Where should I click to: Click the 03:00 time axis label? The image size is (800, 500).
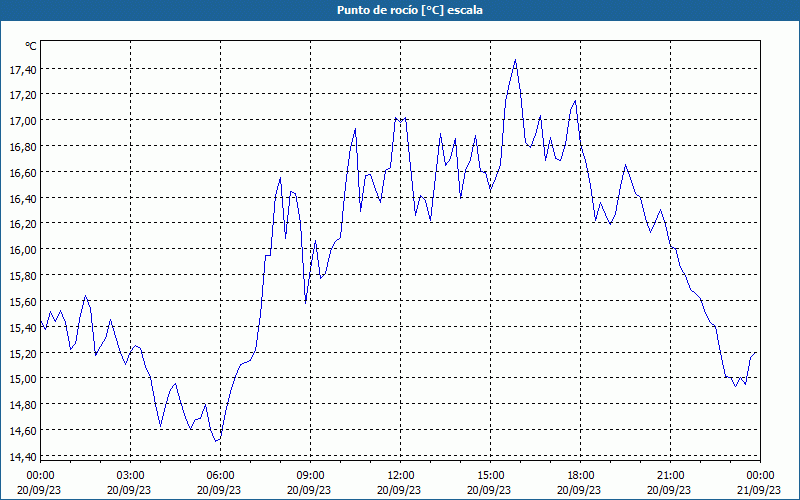[130, 476]
